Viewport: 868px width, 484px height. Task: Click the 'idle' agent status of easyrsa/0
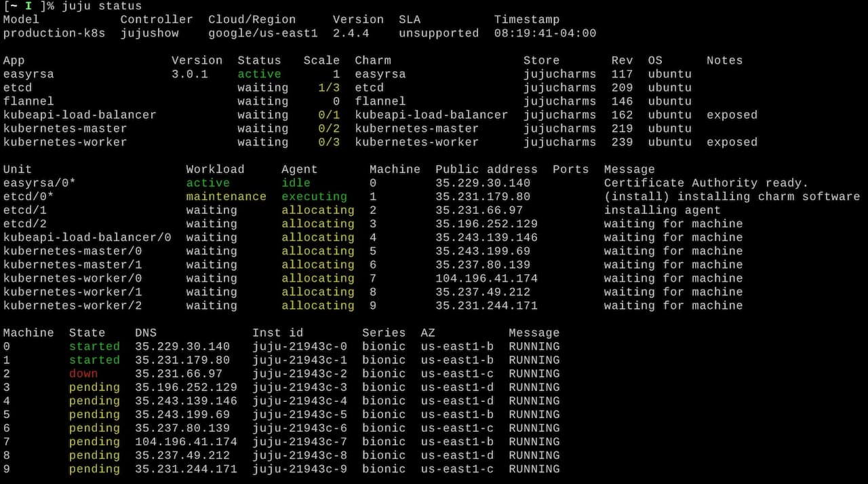click(296, 183)
